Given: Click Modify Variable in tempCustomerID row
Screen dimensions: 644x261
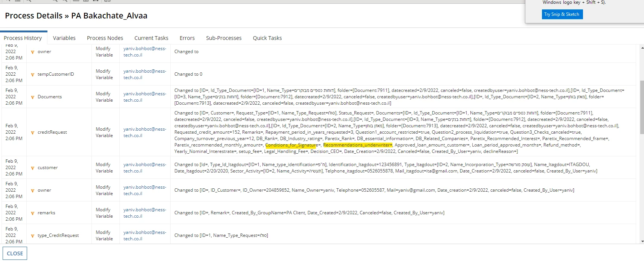Looking at the screenshot, I should 104,74.
